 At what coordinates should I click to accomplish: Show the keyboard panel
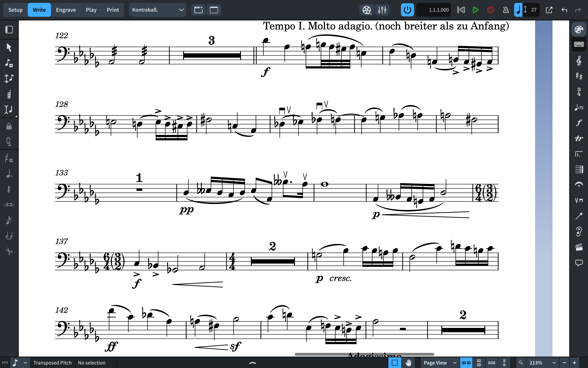579,44
